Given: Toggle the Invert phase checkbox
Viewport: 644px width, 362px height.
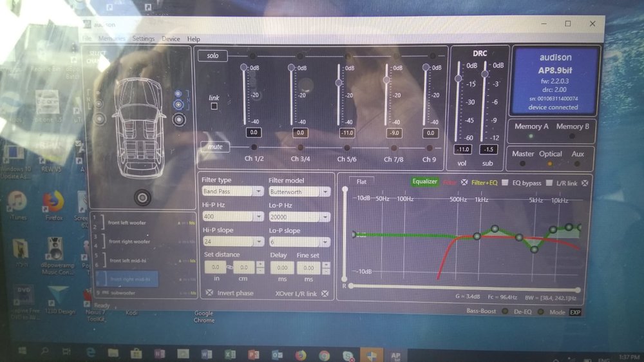Looking at the screenshot, I should coord(209,292).
